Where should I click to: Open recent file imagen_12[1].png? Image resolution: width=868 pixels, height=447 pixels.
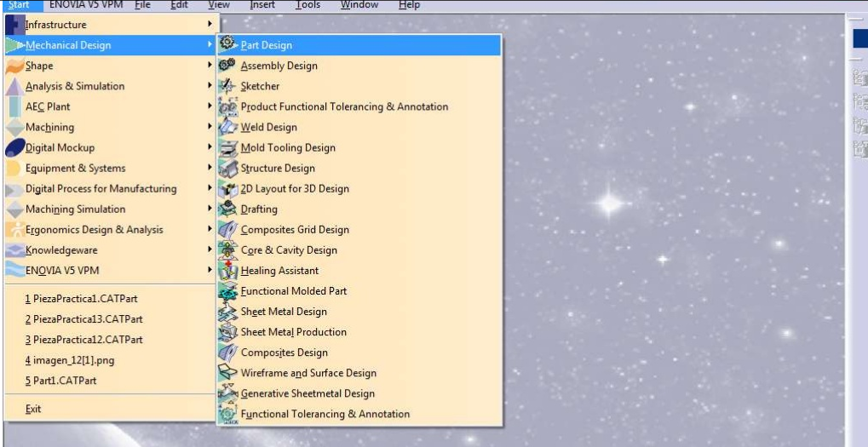(70, 360)
